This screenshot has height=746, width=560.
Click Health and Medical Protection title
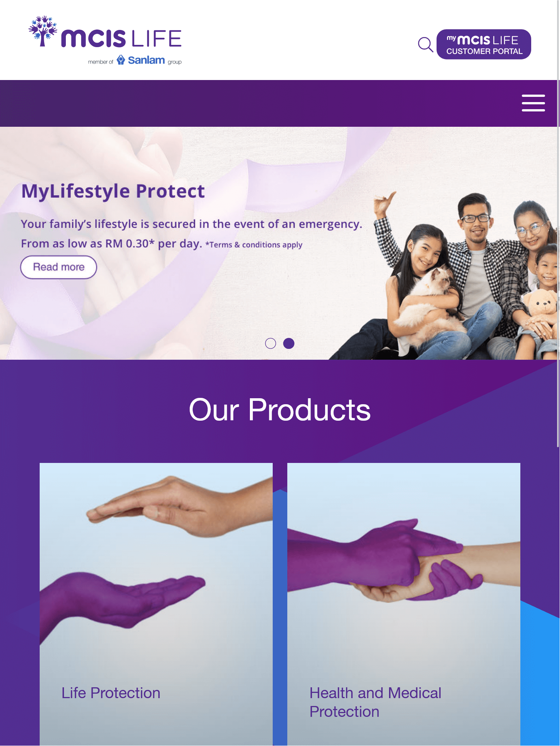tap(375, 702)
